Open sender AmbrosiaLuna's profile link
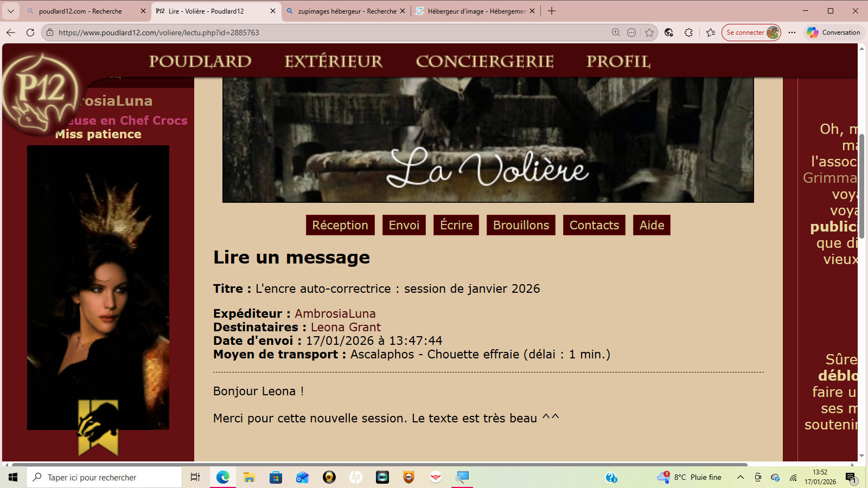Image resolution: width=868 pixels, height=488 pixels. (x=335, y=313)
